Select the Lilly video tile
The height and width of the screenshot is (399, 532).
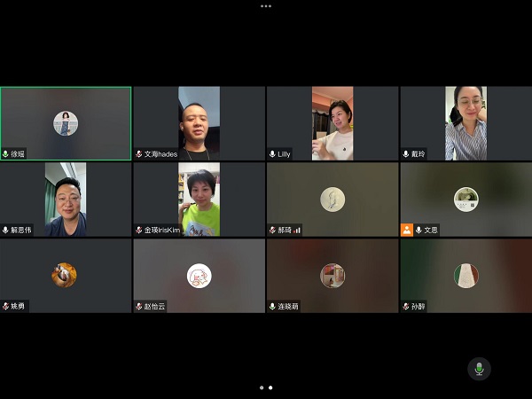click(x=332, y=122)
